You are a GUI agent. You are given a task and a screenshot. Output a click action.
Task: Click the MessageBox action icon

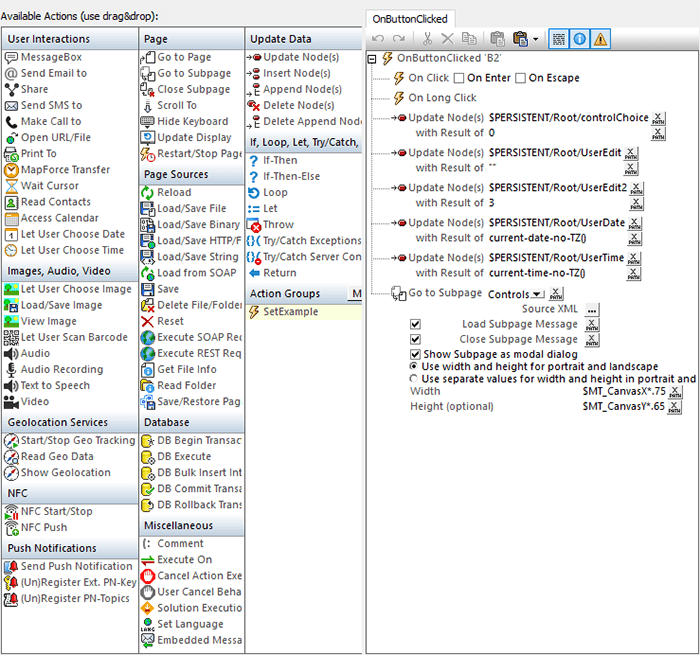(x=12, y=57)
